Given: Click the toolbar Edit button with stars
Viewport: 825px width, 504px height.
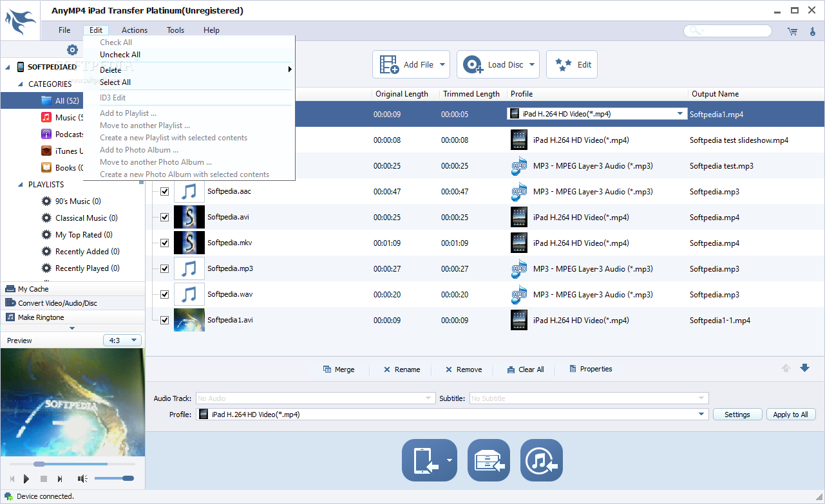Looking at the screenshot, I should click(572, 64).
